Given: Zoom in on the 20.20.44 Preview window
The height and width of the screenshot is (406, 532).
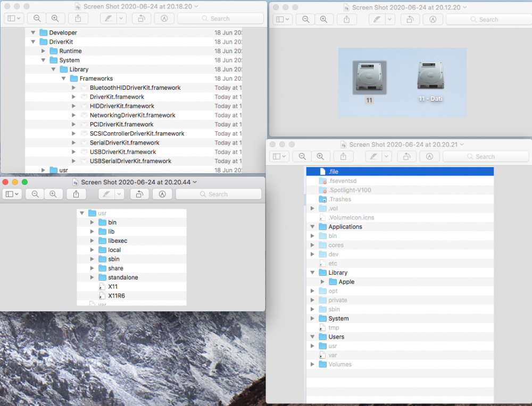Looking at the screenshot, I should pos(53,194).
